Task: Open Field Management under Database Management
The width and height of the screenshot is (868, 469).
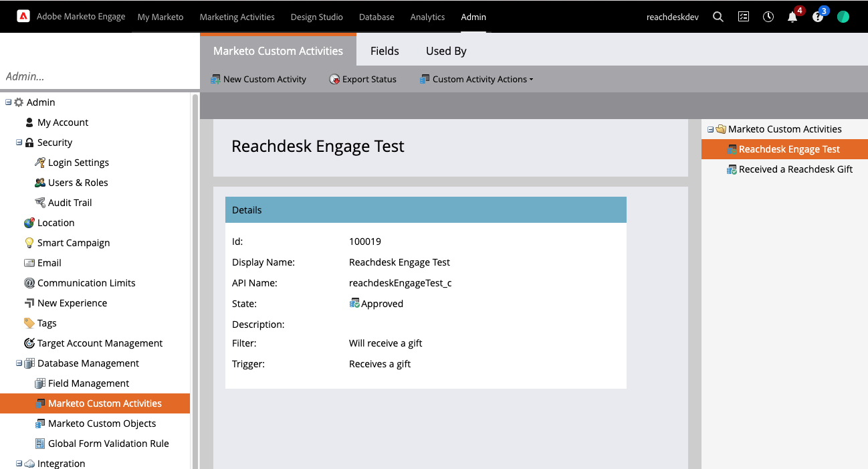Action: [x=88, y=383]
